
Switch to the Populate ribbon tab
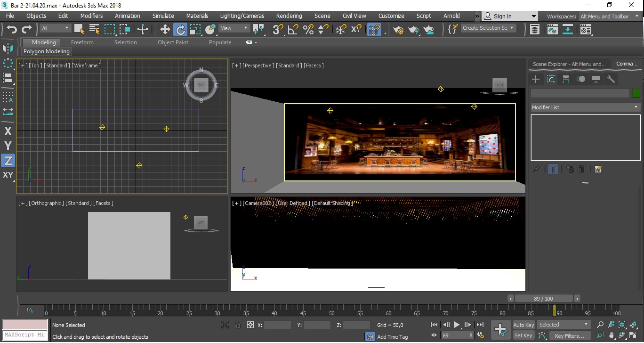click(220, 42)
